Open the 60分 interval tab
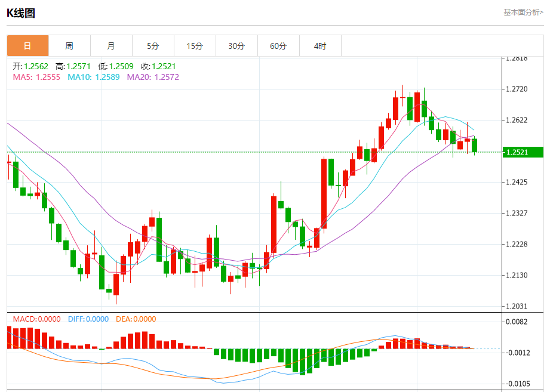 [279, 46]
